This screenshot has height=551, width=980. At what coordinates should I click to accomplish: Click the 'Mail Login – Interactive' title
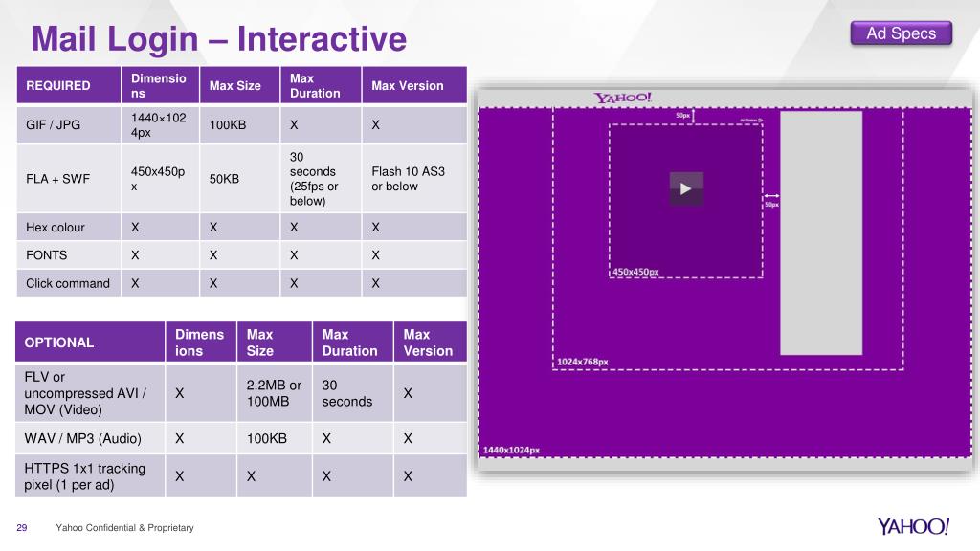tap(219, 38)
